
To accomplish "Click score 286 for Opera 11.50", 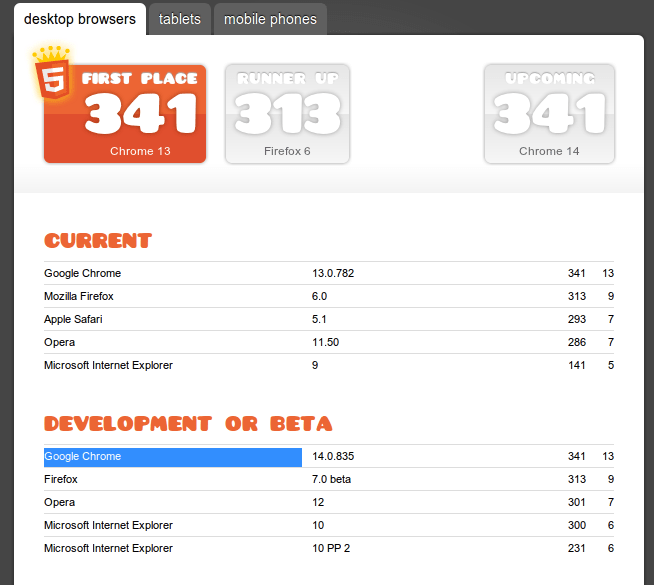I will point(577,342).
